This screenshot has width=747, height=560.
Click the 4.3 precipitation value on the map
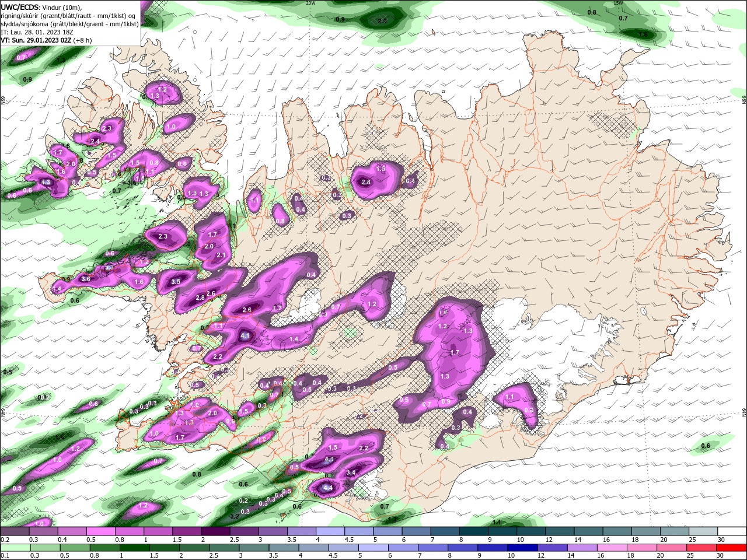[47, 183]
